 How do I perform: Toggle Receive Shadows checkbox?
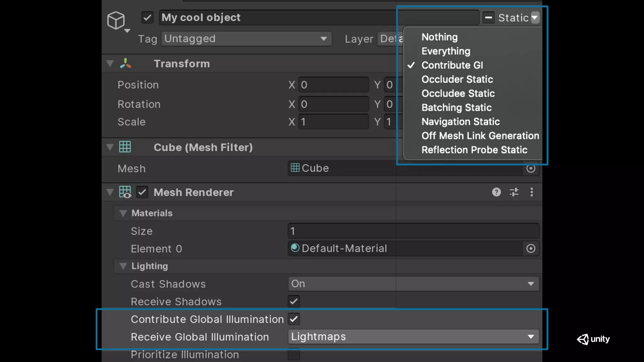[294, 302]
